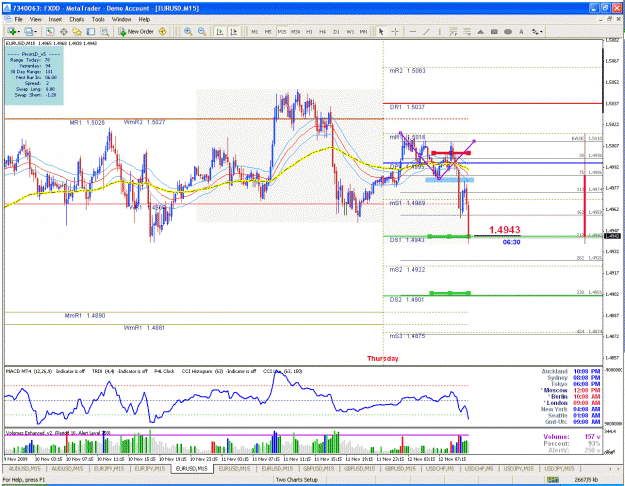Expand the Profiles dropdown arrow
Screen dimensions: 625x486
point(36,31)
